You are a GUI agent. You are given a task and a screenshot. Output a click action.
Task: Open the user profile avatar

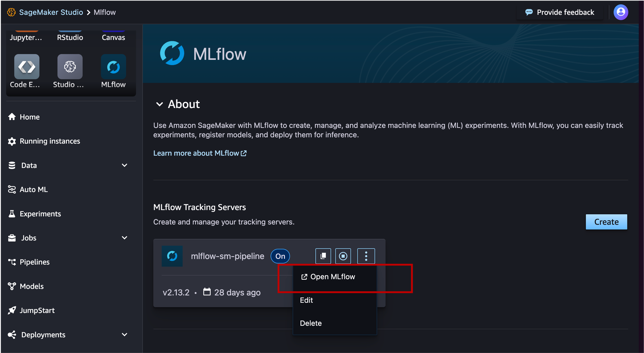tap(621, 12)
